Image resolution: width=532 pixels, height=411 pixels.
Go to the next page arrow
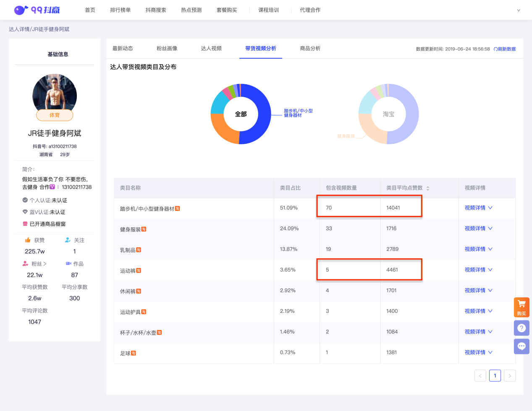[x=510, y=376]
